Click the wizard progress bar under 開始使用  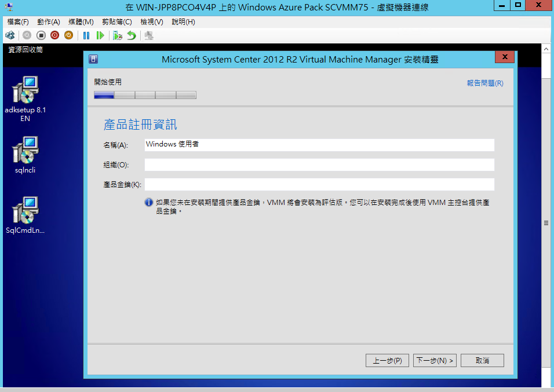pos(145,95)
